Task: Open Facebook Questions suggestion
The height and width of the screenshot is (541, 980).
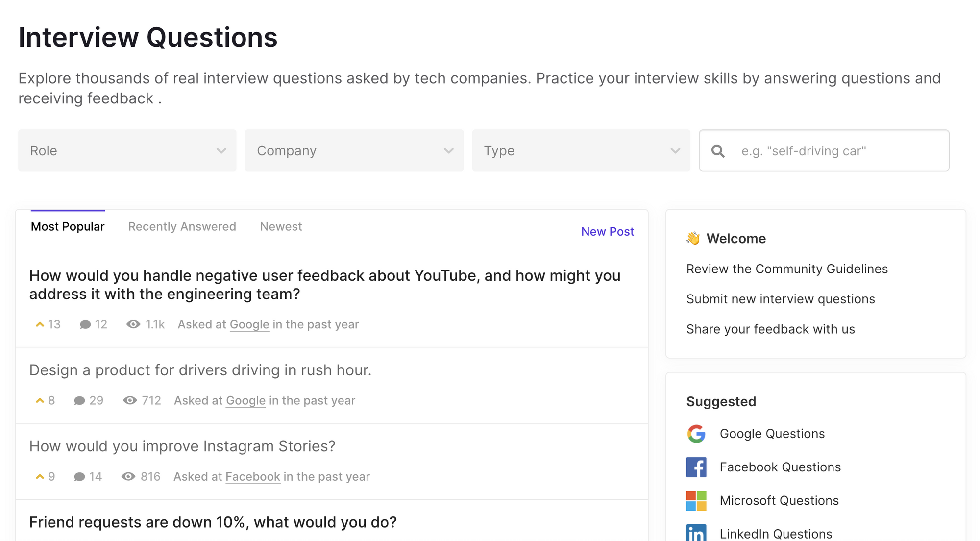Action: tap(780, 467)
